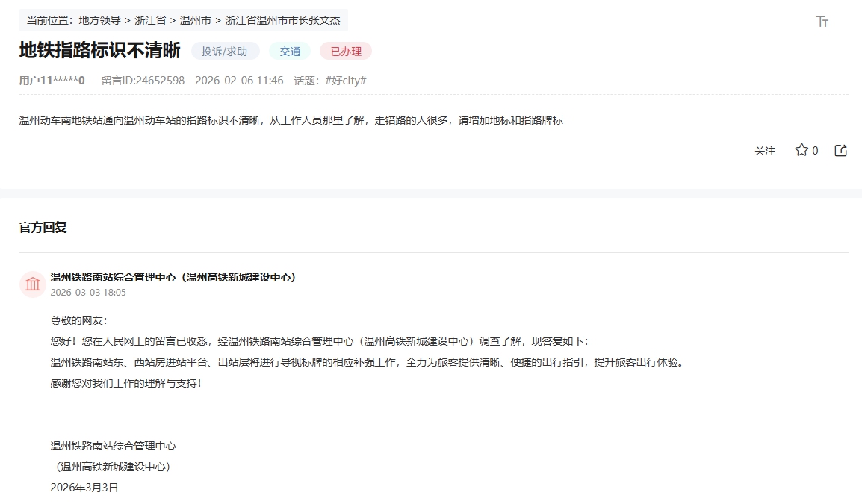Click the signature line 温州铁路南站综合管理中心
Viewport: 862px width, 504px height.
pyautogui.click(x=113, y=446)
